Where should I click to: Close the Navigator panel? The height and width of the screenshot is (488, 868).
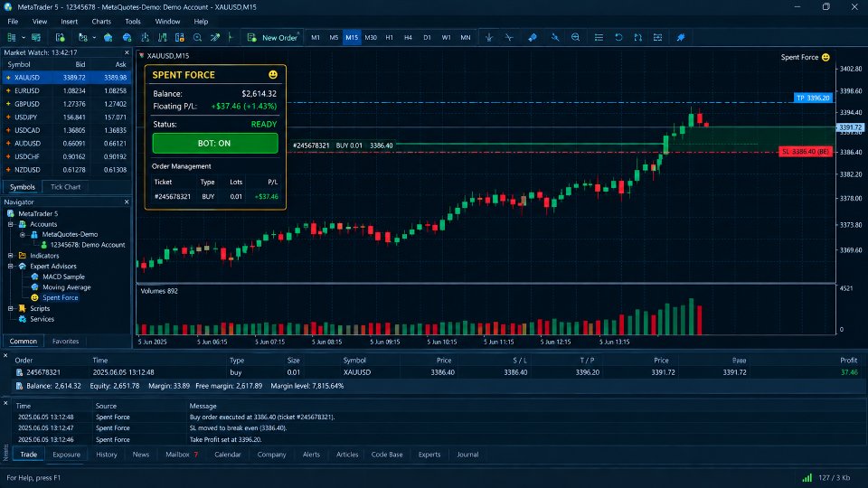pyautogui.click(x=127, y=202)
